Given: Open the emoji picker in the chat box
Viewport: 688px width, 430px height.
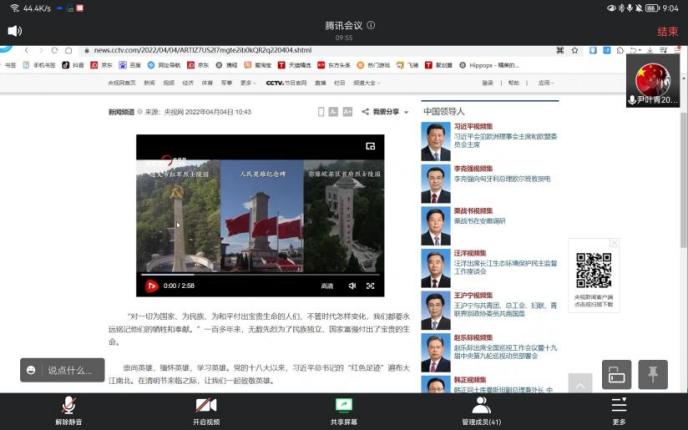Looking at the screenshot, I should coord(31,370).
